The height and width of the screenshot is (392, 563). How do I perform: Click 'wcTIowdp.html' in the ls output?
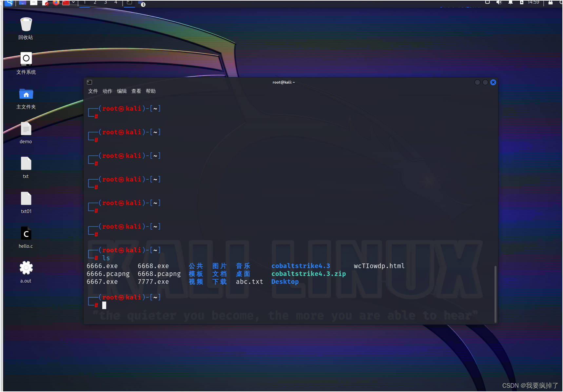pos(379,266)
